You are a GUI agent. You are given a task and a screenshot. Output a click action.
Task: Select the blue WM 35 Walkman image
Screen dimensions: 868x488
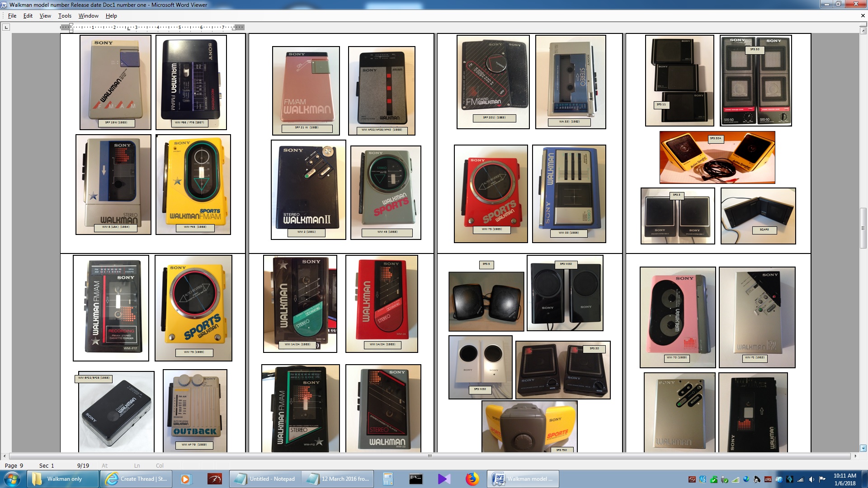tap(569, 194)
